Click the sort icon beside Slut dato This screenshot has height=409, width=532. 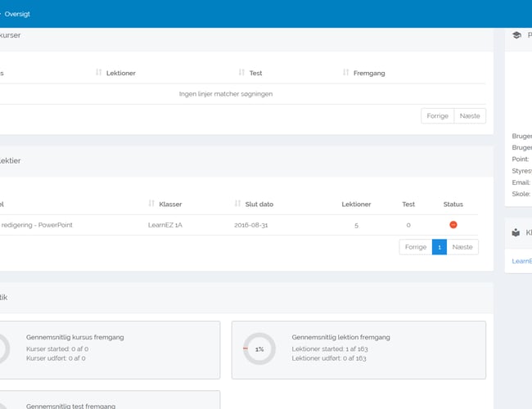click(x=237, y=204)
